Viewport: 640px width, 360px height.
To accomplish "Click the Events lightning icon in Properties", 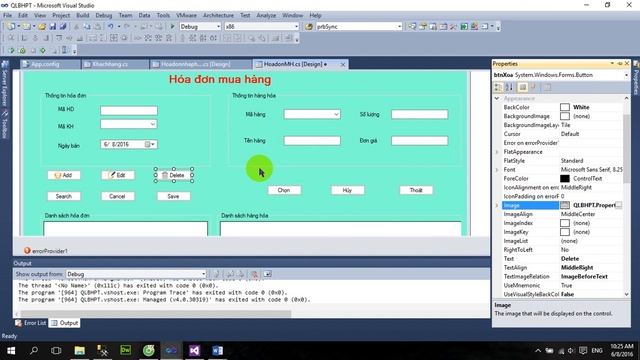I will click(533, 87).
